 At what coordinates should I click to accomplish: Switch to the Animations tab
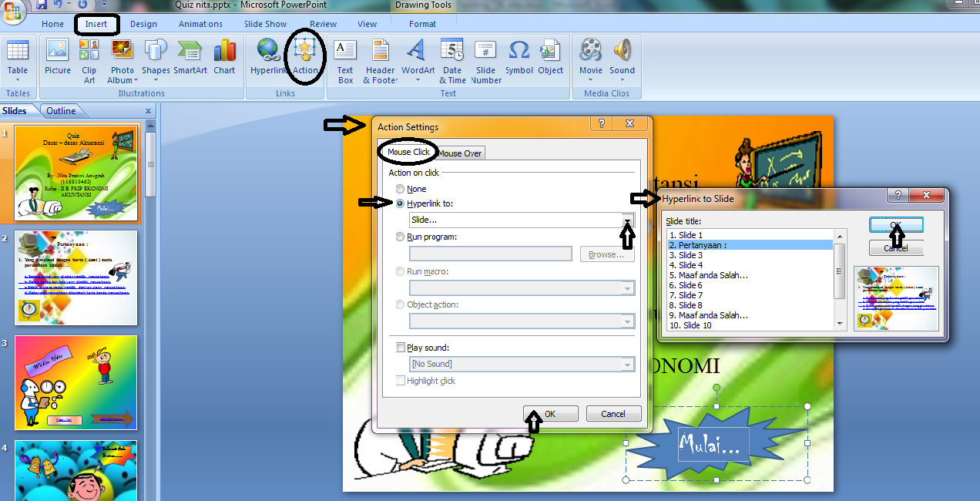[200, 24]
